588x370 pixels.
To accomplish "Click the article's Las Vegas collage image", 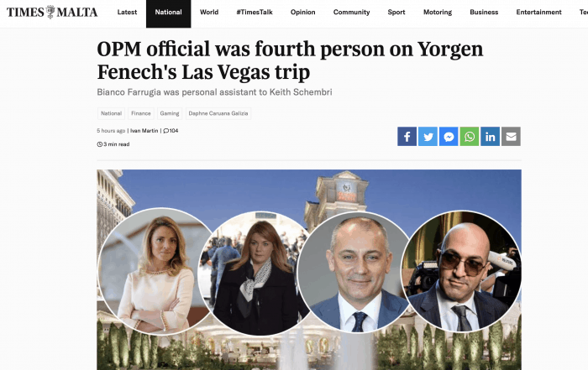I will [309, 269].
